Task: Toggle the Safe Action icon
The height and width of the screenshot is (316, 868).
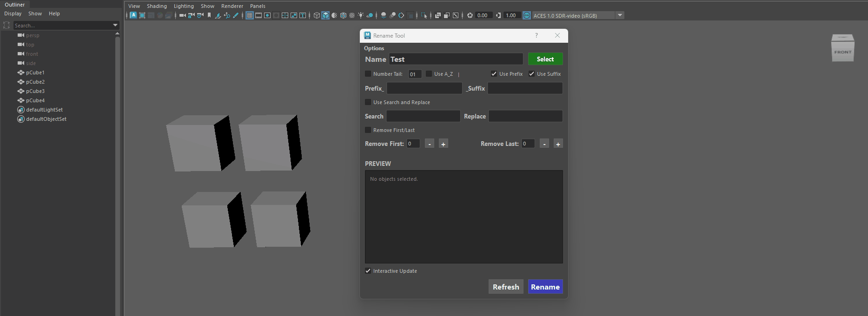Action: (294, 15)
